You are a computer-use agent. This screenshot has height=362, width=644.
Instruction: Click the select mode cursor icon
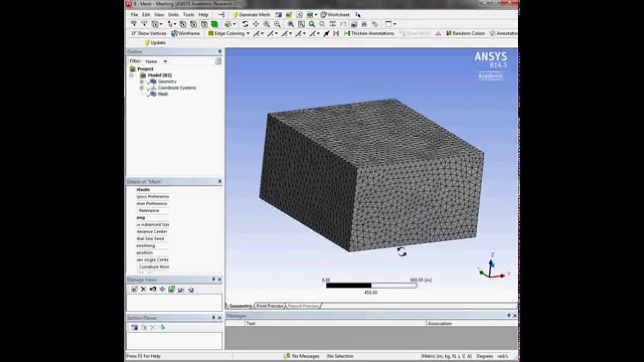tap(172, 24)
